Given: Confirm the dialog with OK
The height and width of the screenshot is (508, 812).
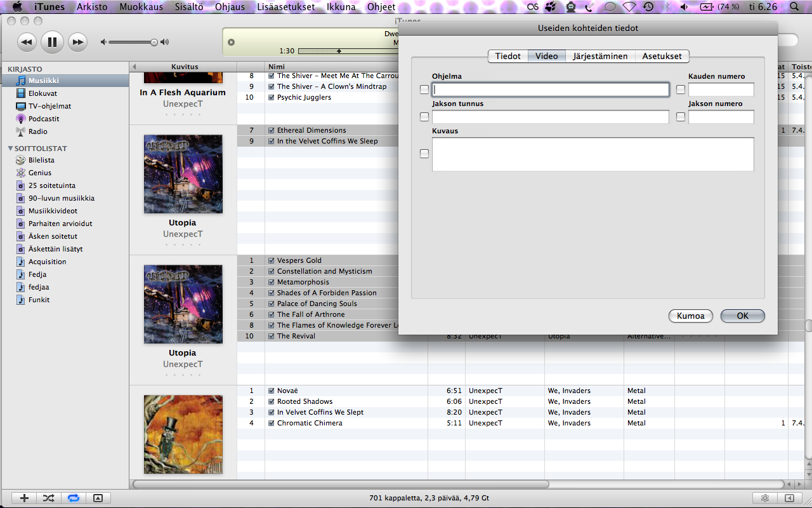Looking at the screenshot, I should point(742,316).
